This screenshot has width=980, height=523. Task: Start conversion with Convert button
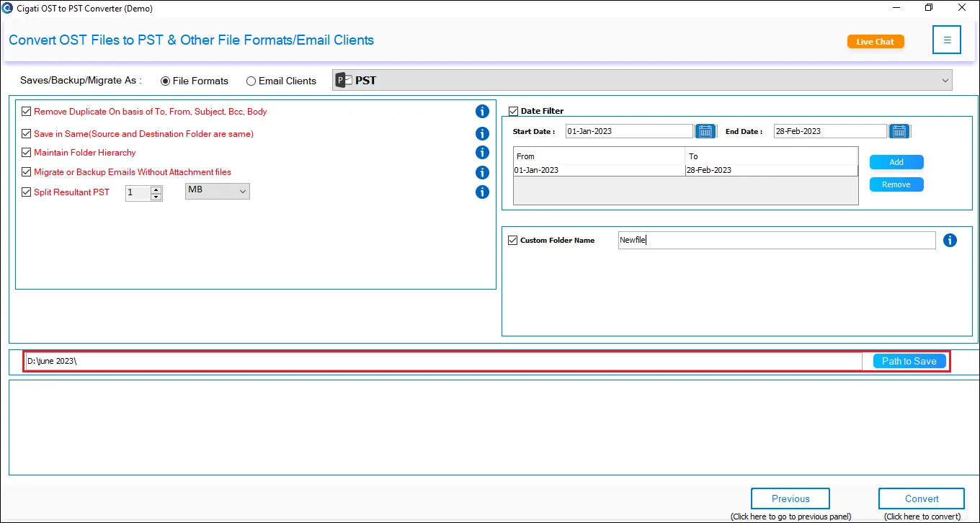pyautogui.click(x=922, y=499)
